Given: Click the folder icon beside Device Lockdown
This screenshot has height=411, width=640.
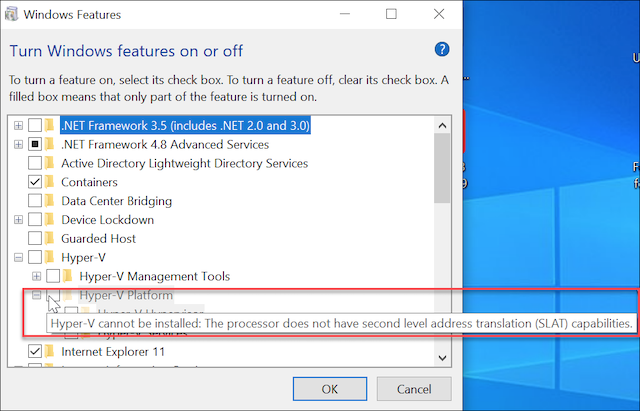Looking at the screenshot, I should [x=49, y=220].
